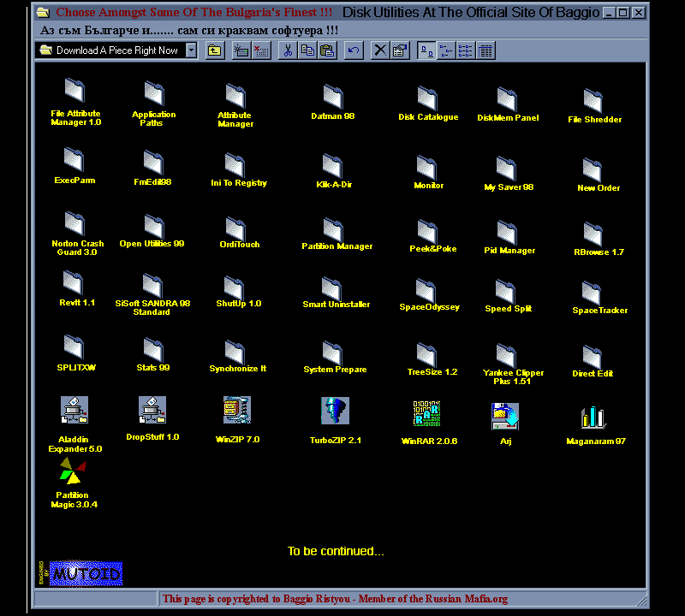Open the Arj archiver icon
The width and height of the screenshot is (685, 616).
coord(505,417)
